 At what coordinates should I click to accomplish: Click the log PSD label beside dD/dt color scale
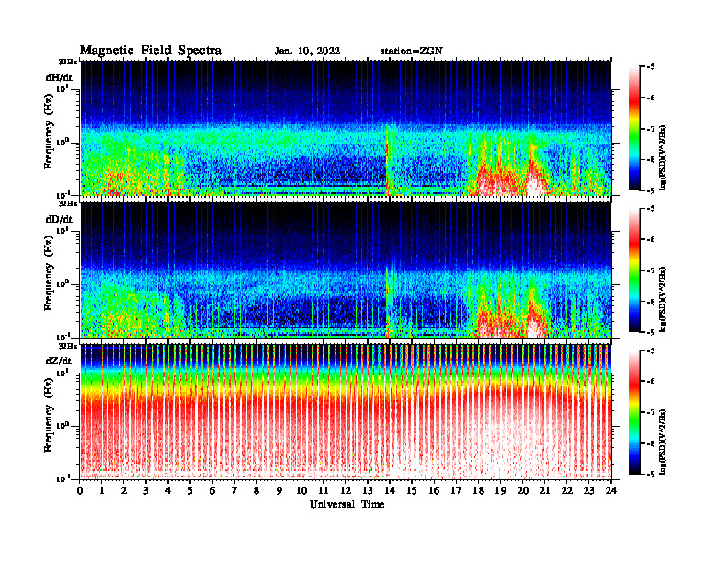pos(663,299)
